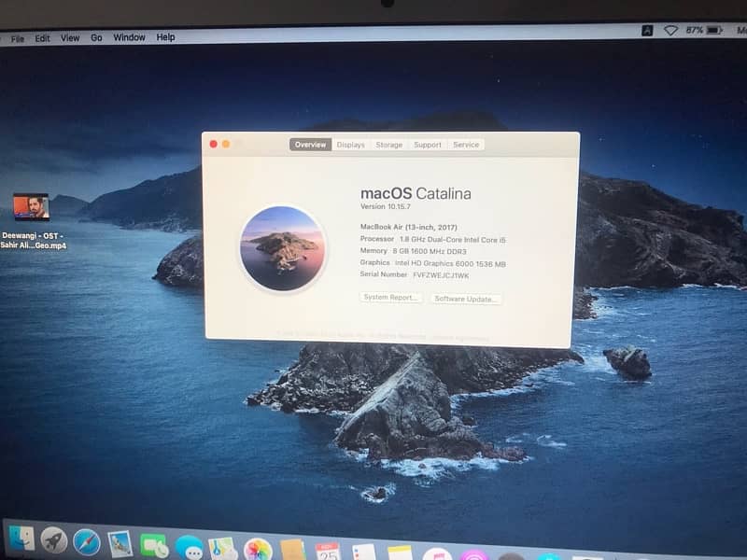Open the Support tab
Viewport: 747px width, 560px height.
tap(428, 145)
